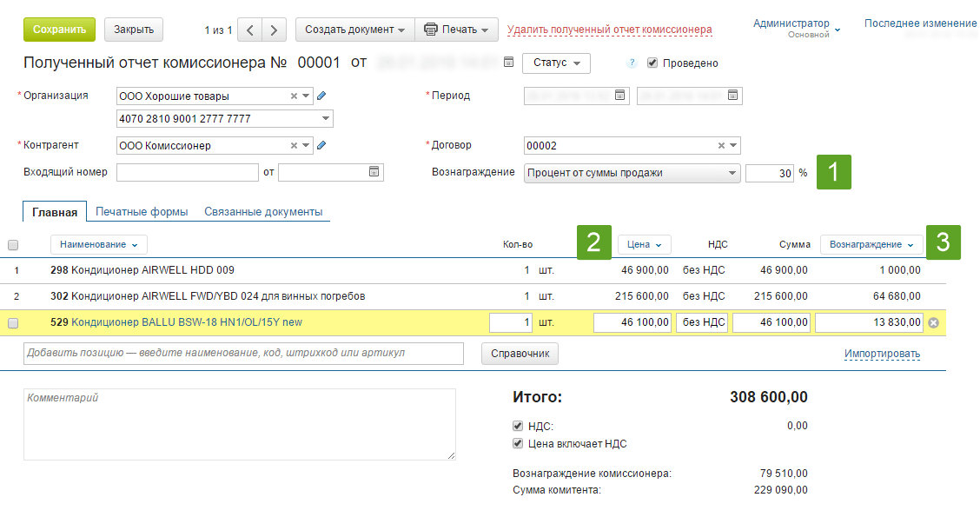Image resolution: width=980 pixels, height=517 pixels.
Task: Click the Добавить позицию search field
Action: point(244,353)
